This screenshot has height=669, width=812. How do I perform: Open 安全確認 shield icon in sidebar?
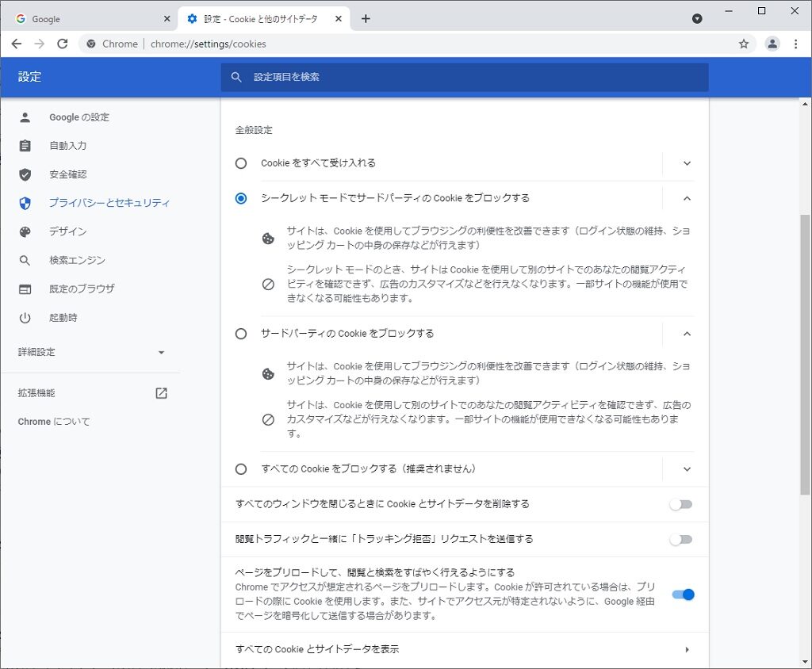pos(25,174)
